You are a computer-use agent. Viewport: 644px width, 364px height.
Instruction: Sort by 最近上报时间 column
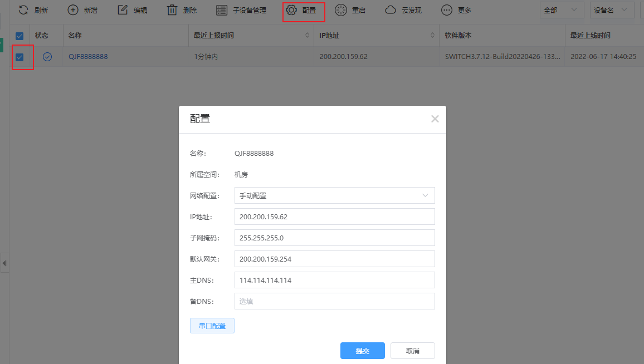[x=307, y=35]
